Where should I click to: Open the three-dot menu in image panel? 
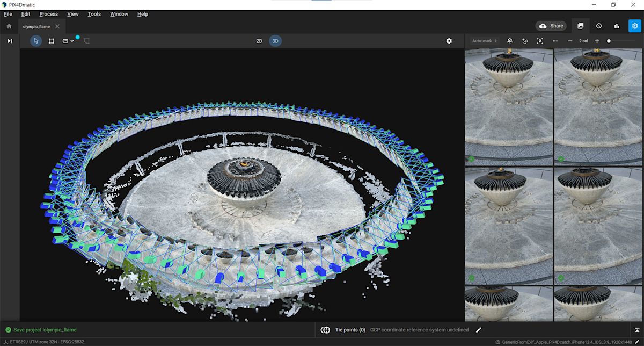point(554,41)
